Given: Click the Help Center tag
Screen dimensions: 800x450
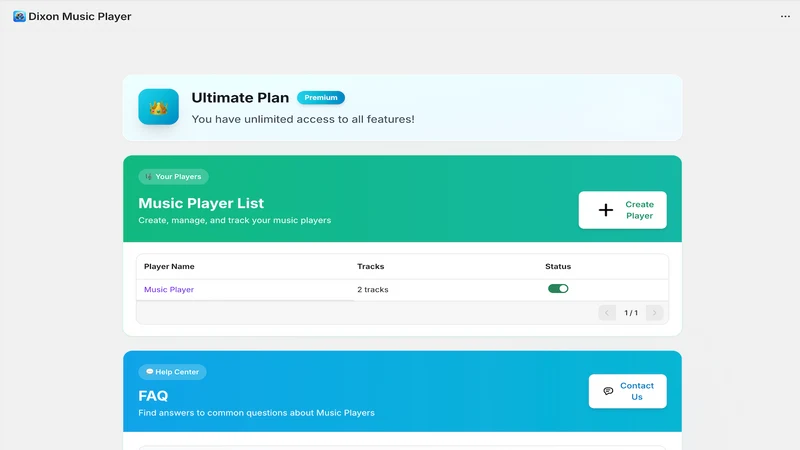Looking at the screenshot, I should pyautogui.click(x=172, y=372).
